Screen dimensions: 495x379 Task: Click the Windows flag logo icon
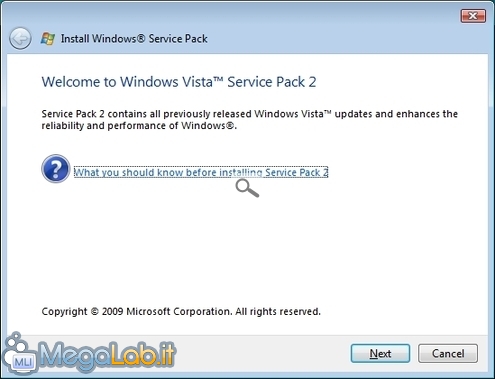click(48, 39)
